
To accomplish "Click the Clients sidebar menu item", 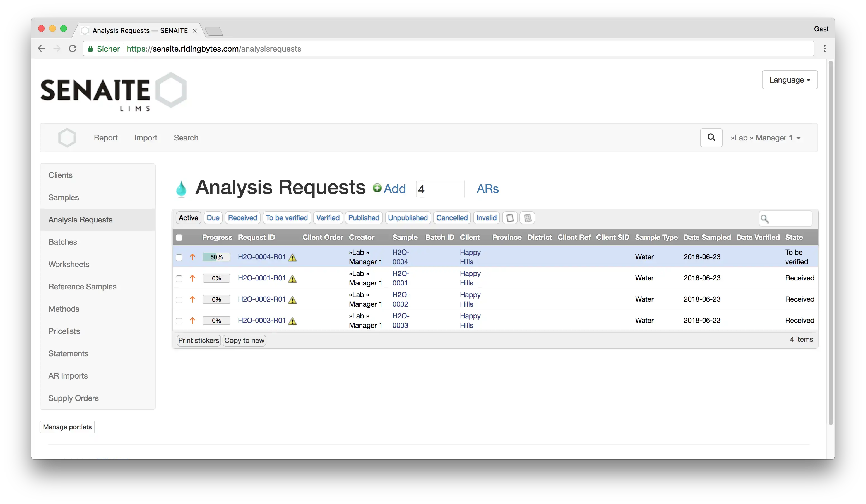I will tap(60, 175).
